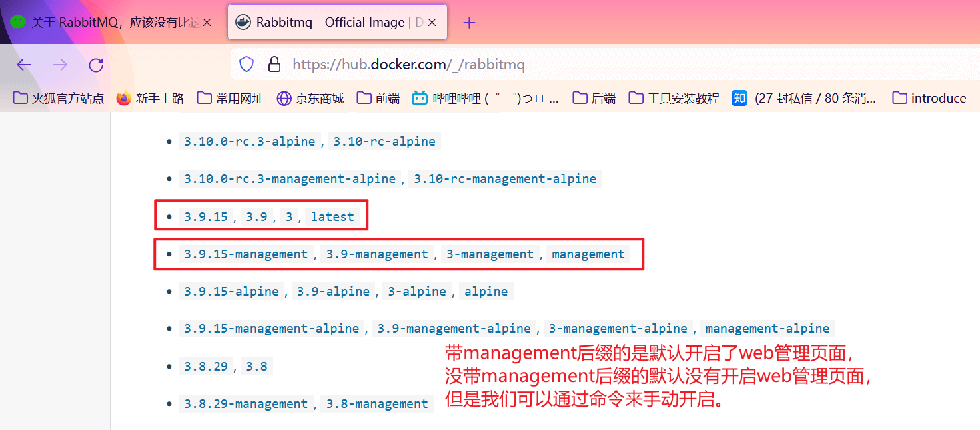This screenshot has width=980, height=430.
Task: Click the forward navigation arrow
Action: (x=60, y=65)
